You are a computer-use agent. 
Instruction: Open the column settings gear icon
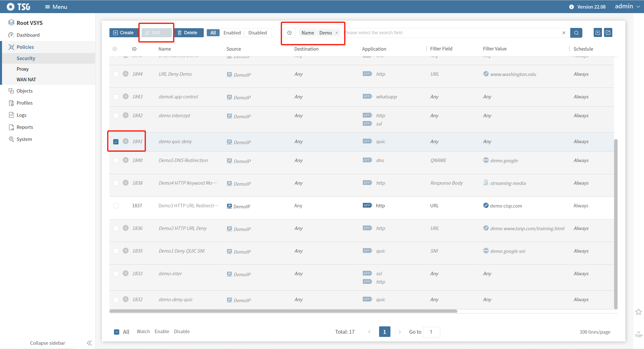pos(115,49)
